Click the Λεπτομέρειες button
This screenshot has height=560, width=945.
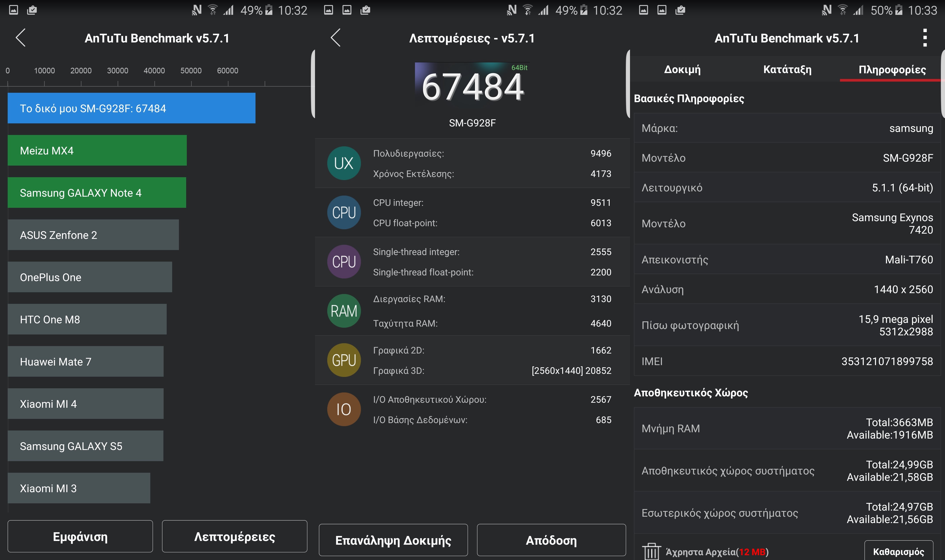coord(234,536)
